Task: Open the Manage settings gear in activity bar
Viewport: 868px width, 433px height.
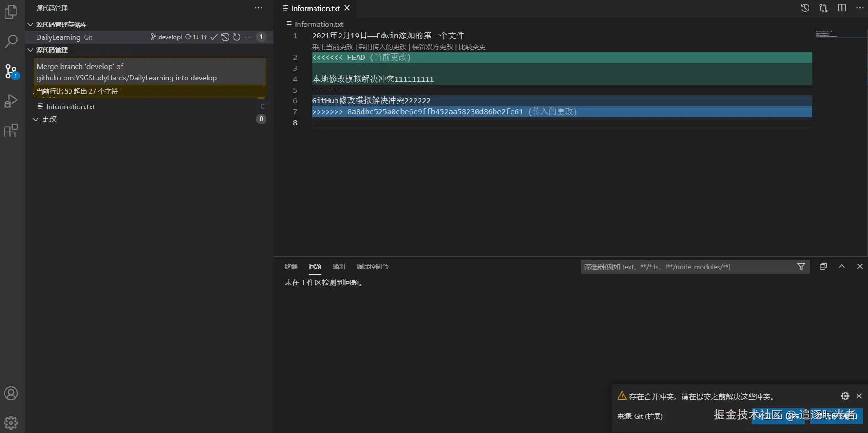Action: click(11, 422)
